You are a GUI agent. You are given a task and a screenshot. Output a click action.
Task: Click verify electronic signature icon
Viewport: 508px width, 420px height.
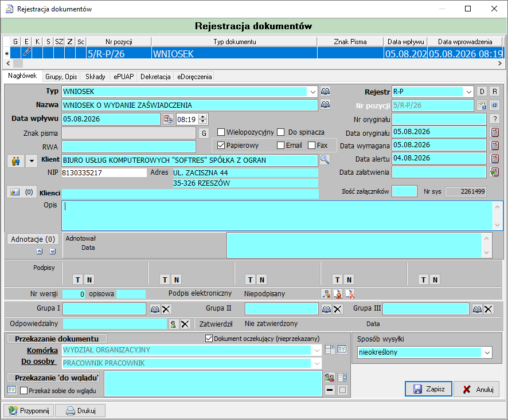pyautogui.click(x=338, y=294)
